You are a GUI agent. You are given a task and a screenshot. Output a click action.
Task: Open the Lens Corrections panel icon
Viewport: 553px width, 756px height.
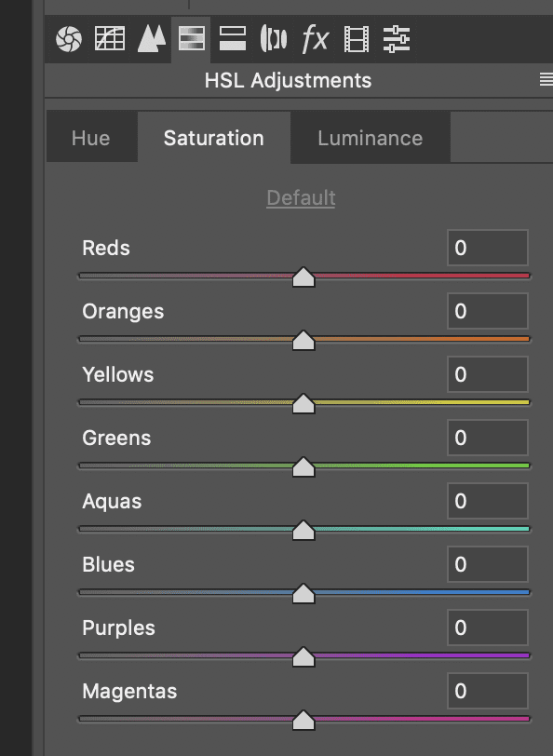(274, 39)
